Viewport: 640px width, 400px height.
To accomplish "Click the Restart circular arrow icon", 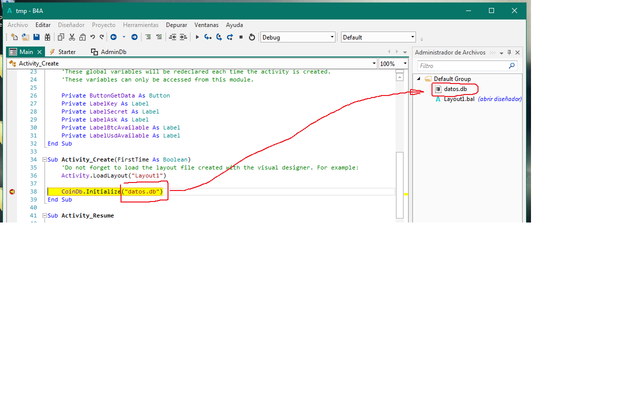I will [252, 37].
